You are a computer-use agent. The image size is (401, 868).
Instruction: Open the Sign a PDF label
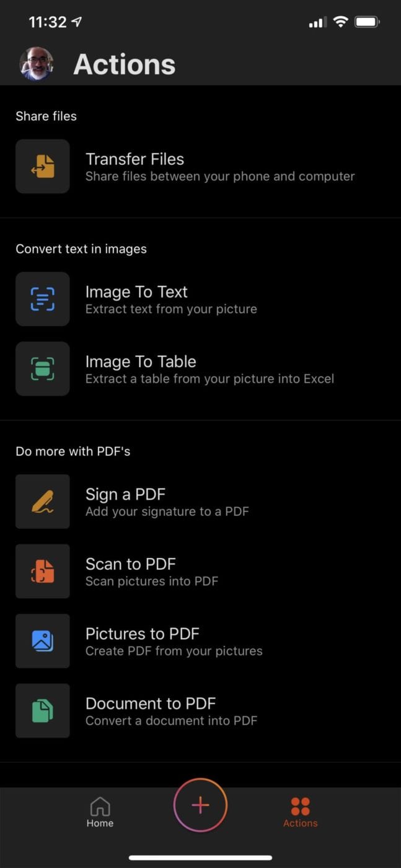[x=125, y=494]
